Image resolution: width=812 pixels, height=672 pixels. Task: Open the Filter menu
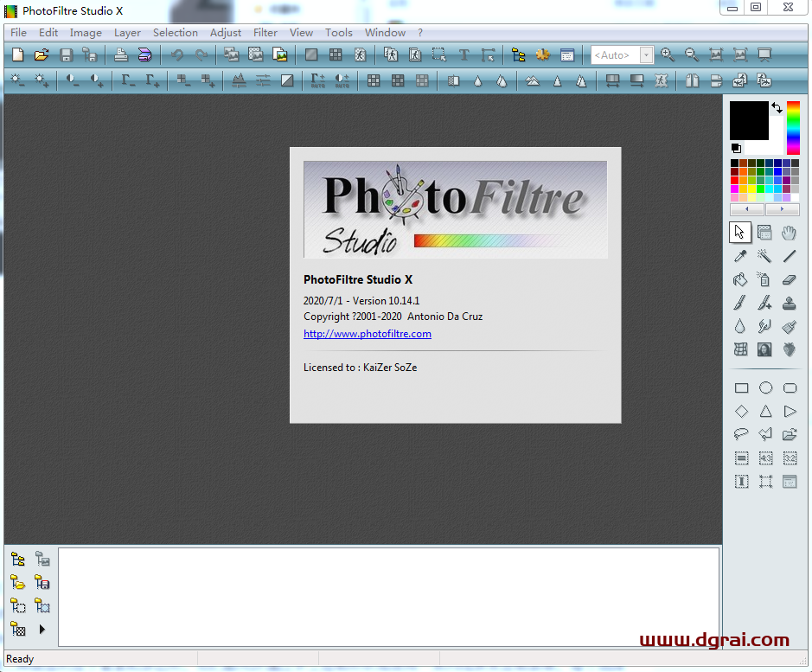(265, 33)
